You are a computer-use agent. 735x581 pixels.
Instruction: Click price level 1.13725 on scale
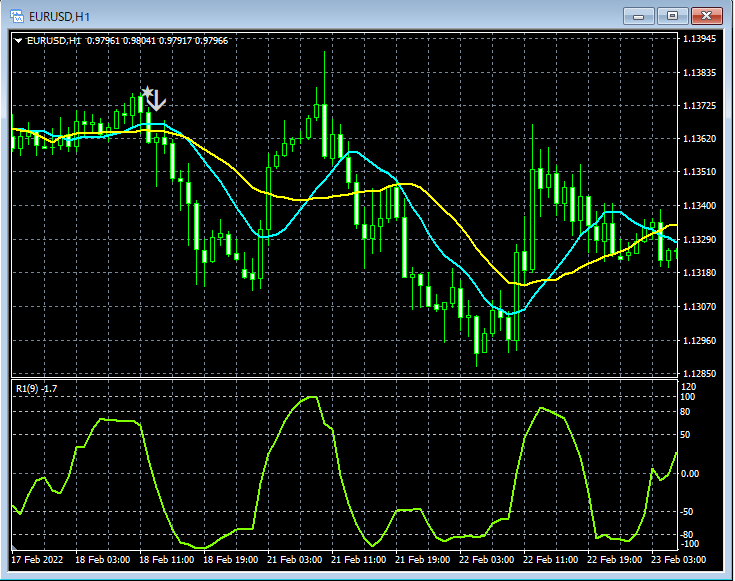(699, 106)
